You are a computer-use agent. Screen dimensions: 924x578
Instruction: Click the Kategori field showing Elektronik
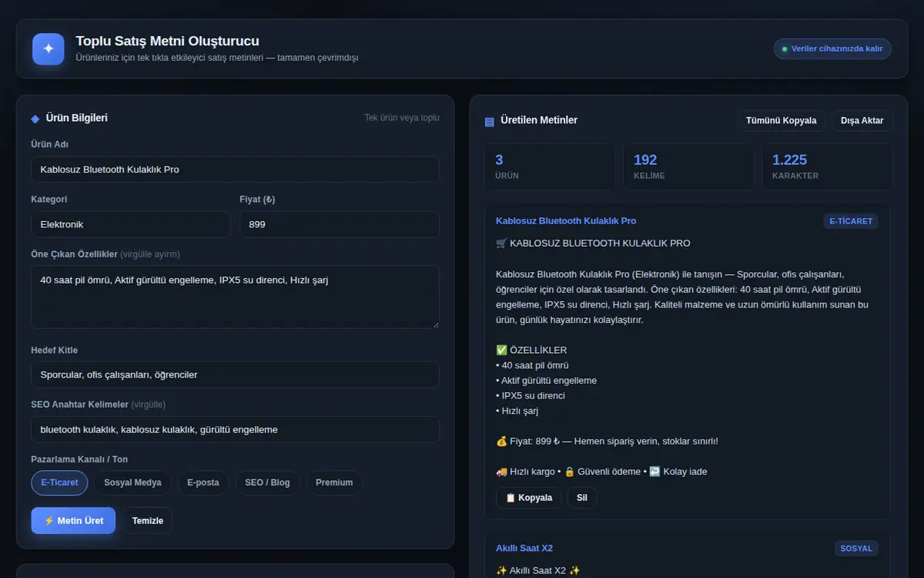pos(131,224)
